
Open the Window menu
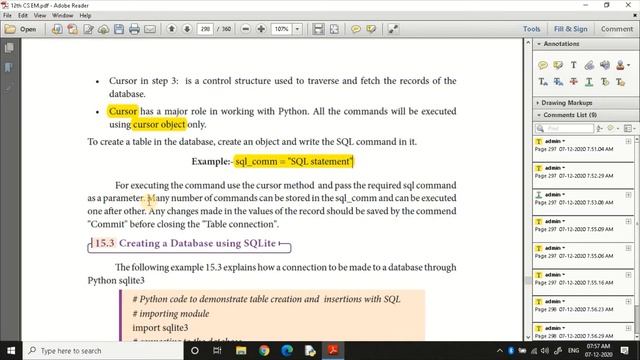click(x=62, y=16)
